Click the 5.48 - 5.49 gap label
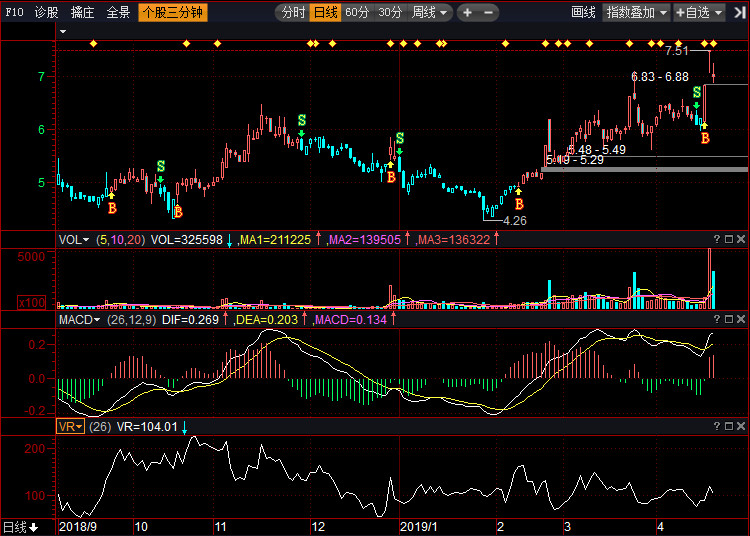This screenshot has height=536, width=750. [x=597, y=150]
